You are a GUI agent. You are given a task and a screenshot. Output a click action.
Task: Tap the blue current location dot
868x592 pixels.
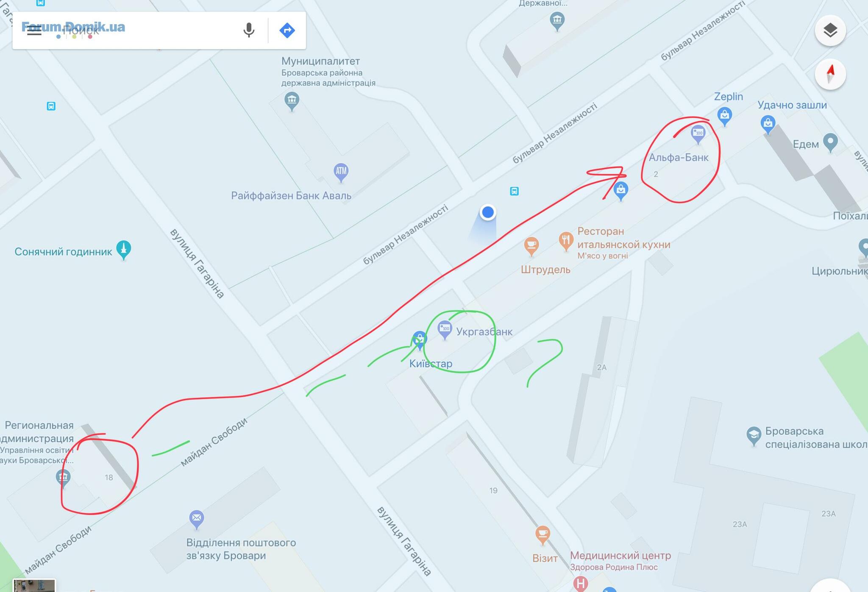pos(488,212)
